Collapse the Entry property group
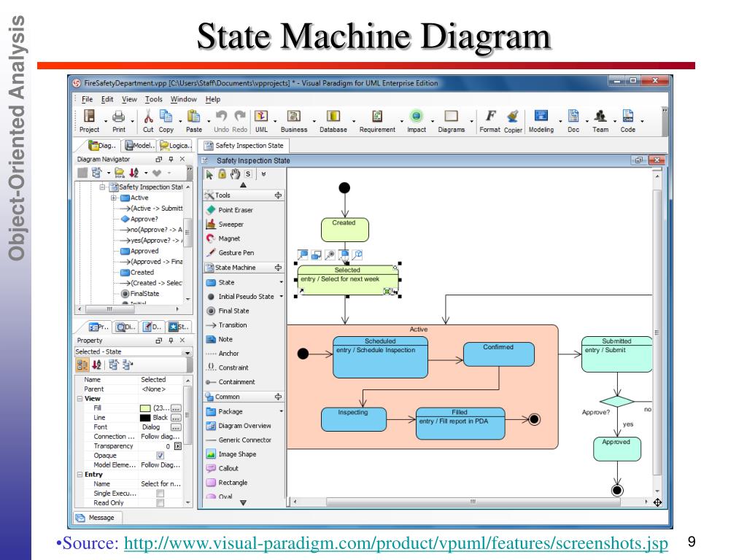Viewport: 747px width, 560px height. tap(80, 474)
